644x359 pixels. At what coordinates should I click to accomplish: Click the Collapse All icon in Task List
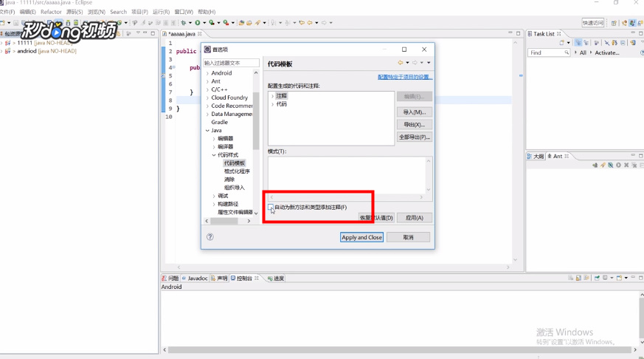623,42
